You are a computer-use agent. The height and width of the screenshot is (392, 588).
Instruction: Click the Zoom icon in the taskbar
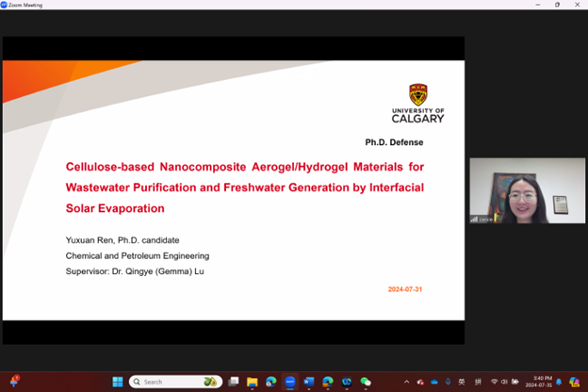pyautogui.click(x=290, y=382)
